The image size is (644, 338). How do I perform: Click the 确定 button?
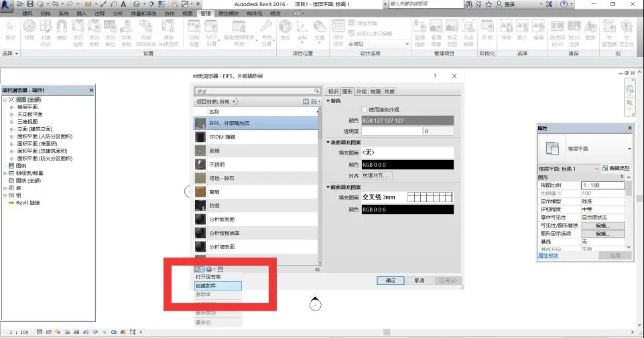pos(390,280)
